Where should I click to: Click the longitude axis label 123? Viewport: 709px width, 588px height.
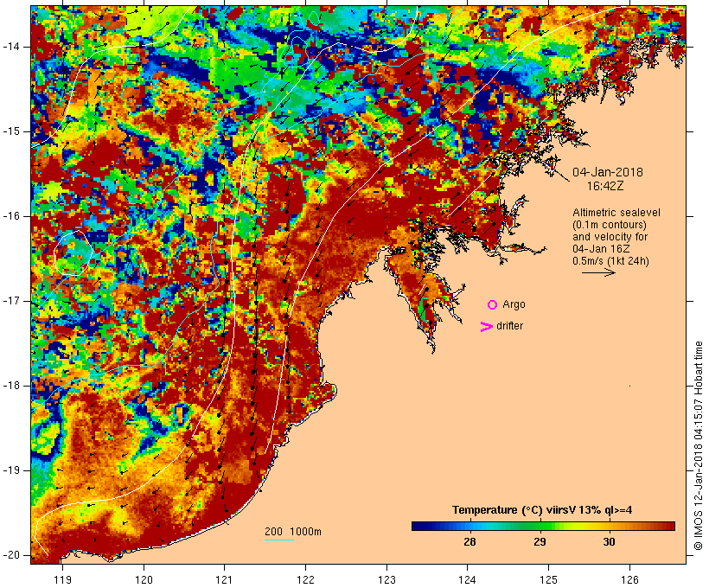point(386,579)
